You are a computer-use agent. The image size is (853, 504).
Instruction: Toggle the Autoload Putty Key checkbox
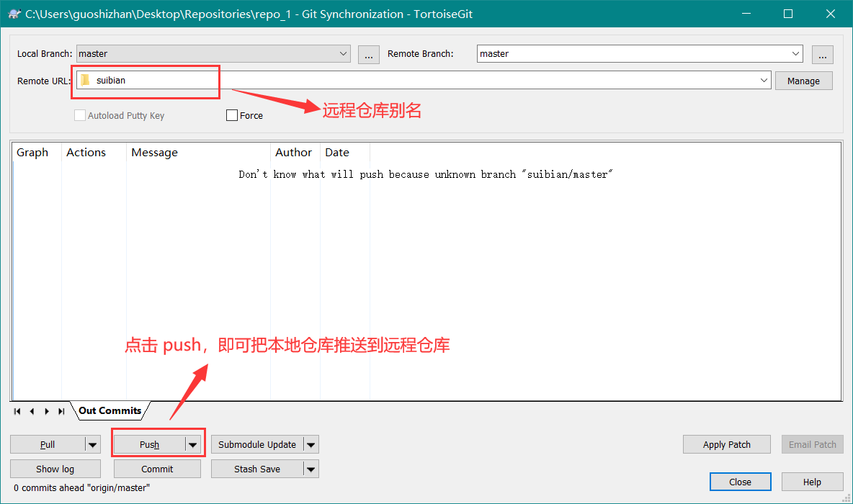pyautogui.click(x=80, y=115)
